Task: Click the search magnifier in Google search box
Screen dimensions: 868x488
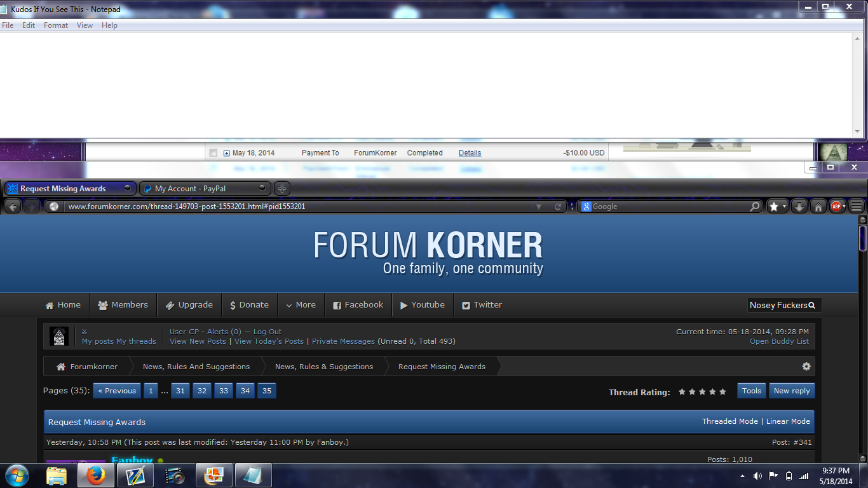Action: tap(755, 207)
